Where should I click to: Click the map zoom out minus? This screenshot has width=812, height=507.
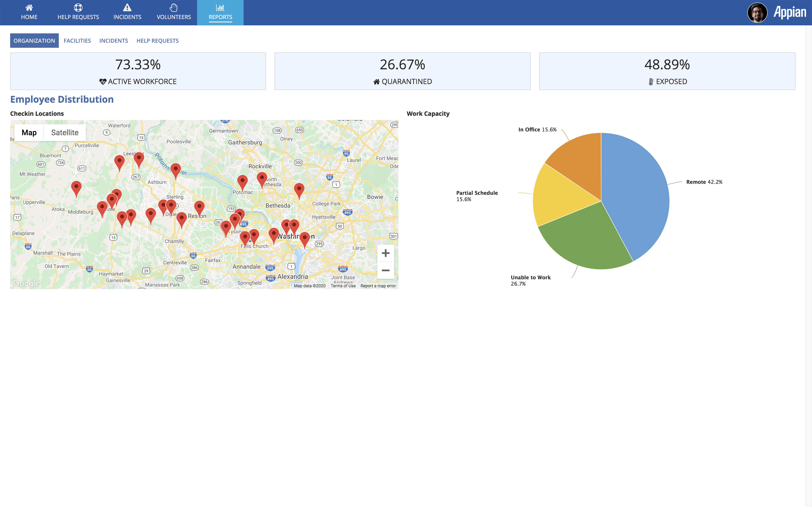click(x=386, y=270)
